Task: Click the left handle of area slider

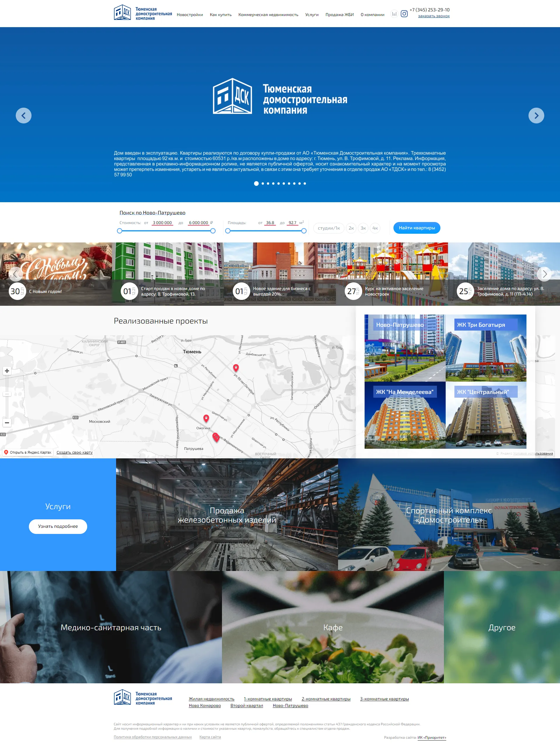Action: click(228, 231)
